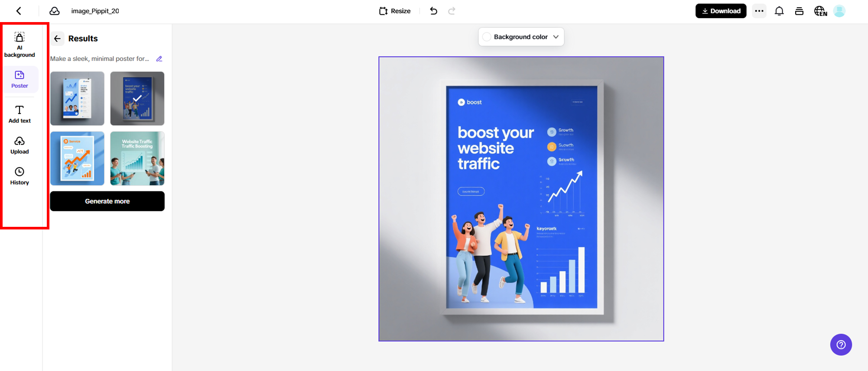
Task: Edit the poster prompt with pencil icon
Action: 159,59
